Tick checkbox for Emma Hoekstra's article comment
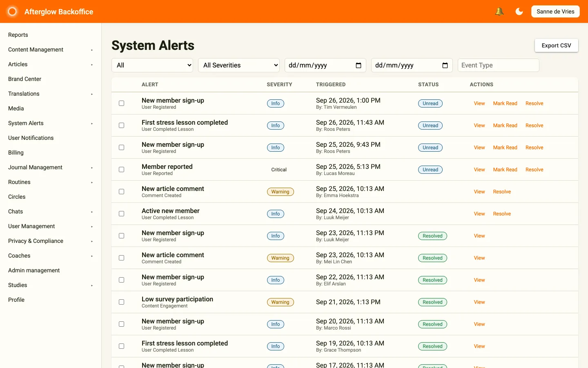Image resolution: width=588 pixels, height=368 pixels. (x=121, y=192)
